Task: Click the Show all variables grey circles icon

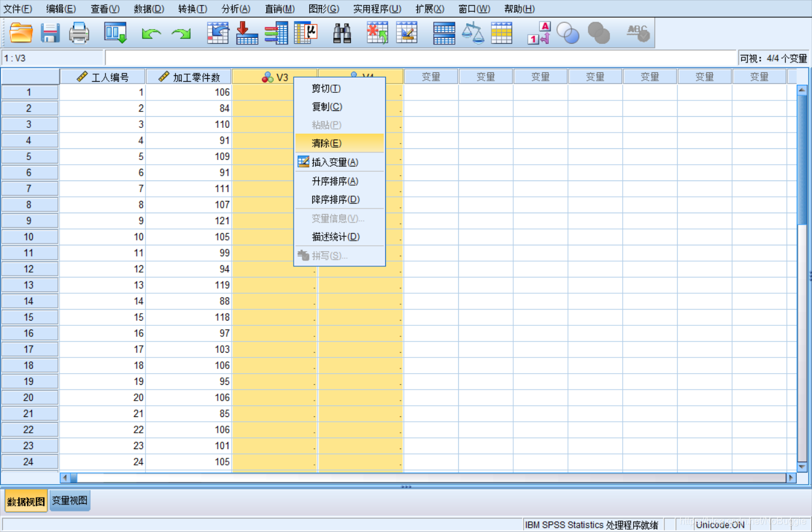Action: [598, 33]
